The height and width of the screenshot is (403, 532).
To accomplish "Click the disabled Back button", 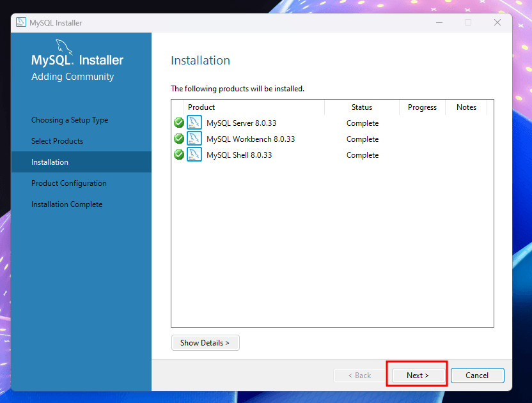I will coord(359,375).
